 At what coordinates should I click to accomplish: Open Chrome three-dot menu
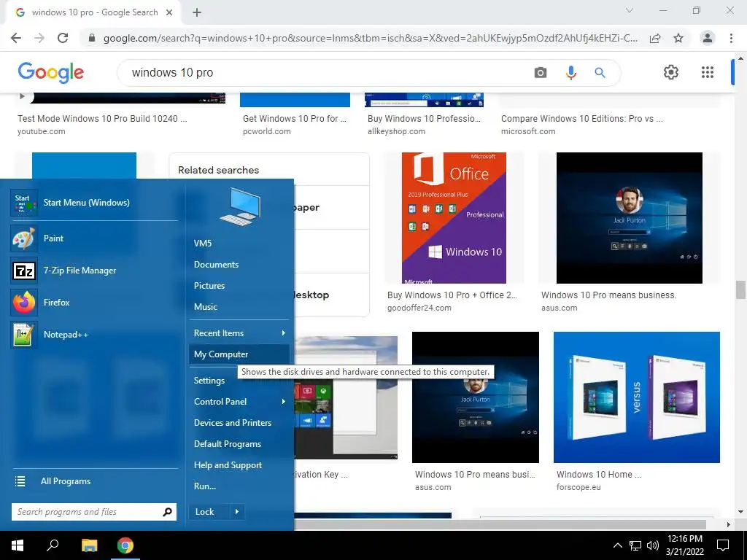731,38
